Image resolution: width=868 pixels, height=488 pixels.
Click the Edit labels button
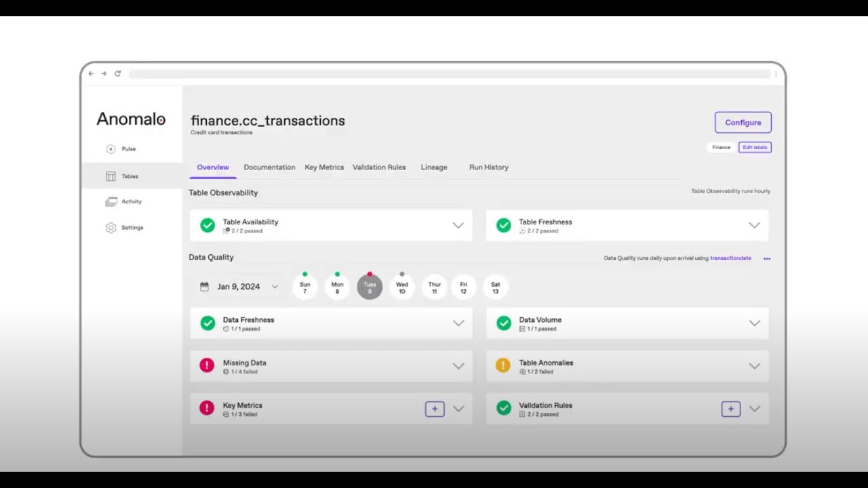[755, 147]
